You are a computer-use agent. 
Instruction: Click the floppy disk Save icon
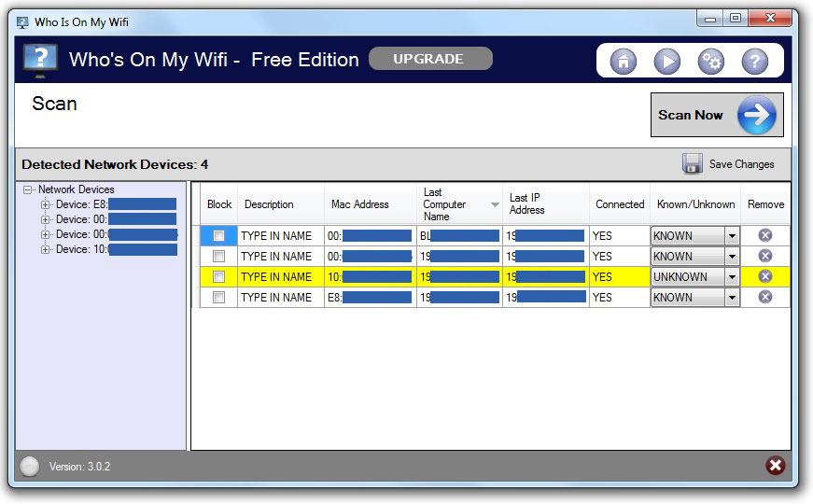tap(693, 164)
